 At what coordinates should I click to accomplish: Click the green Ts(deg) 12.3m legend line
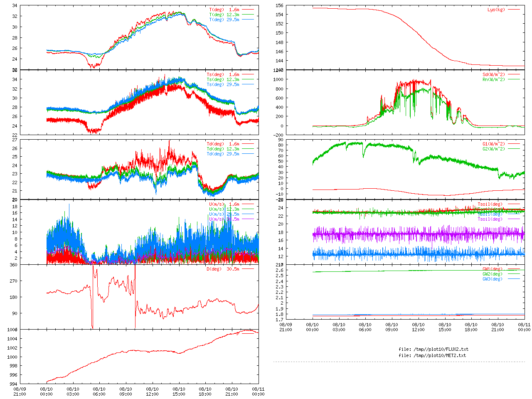click(248, 79)
